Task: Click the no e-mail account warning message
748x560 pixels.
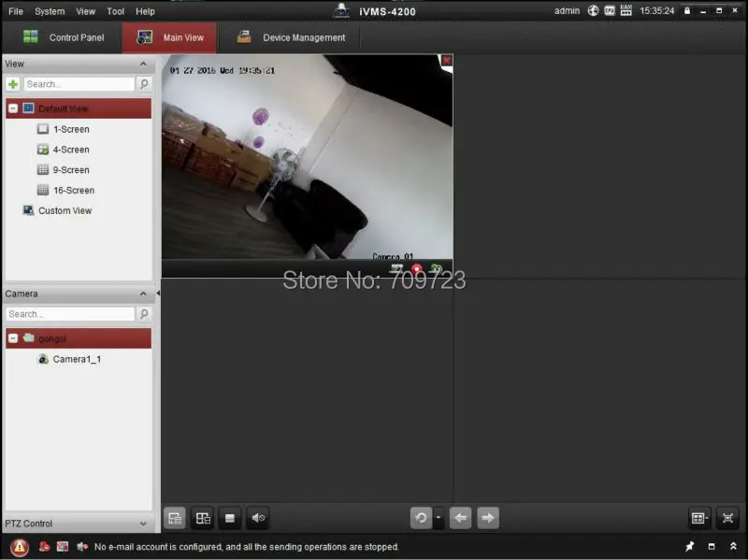Action: [x=246, y=547]
